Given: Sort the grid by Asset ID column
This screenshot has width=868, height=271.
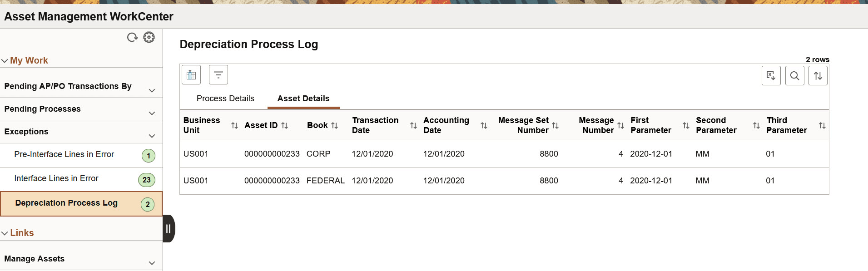Looking at the screenshot, I should tap(286, 125).
